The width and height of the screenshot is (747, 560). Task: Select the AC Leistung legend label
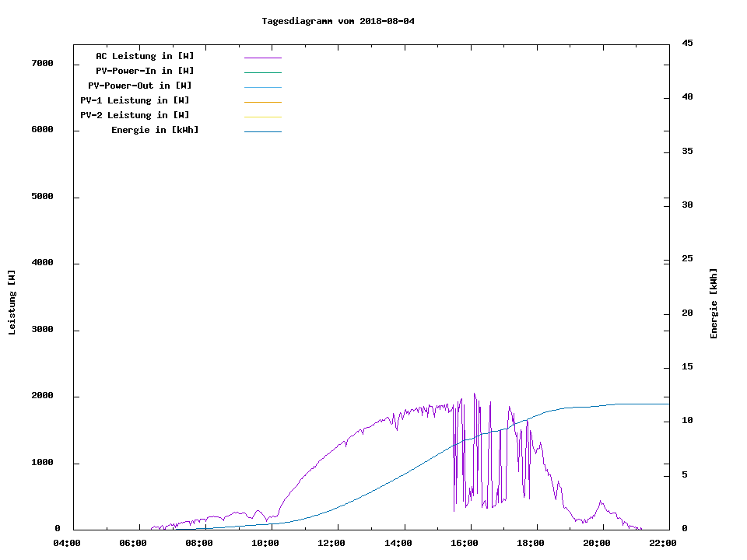click(x=145, y=56)
